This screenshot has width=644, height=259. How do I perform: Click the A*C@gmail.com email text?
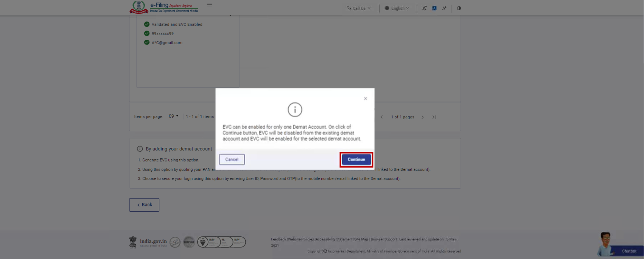167,43
